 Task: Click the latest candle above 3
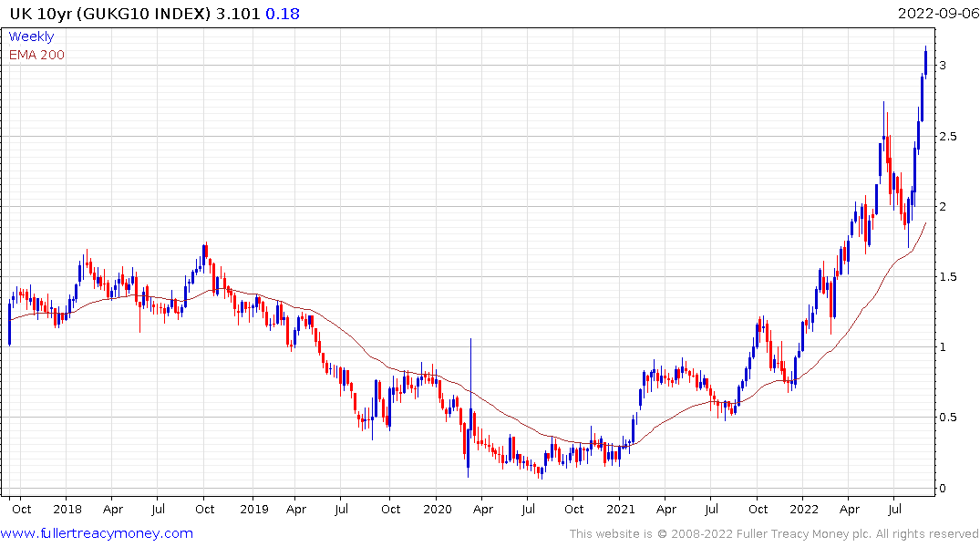pyautogui.click(x=925, y=62)
